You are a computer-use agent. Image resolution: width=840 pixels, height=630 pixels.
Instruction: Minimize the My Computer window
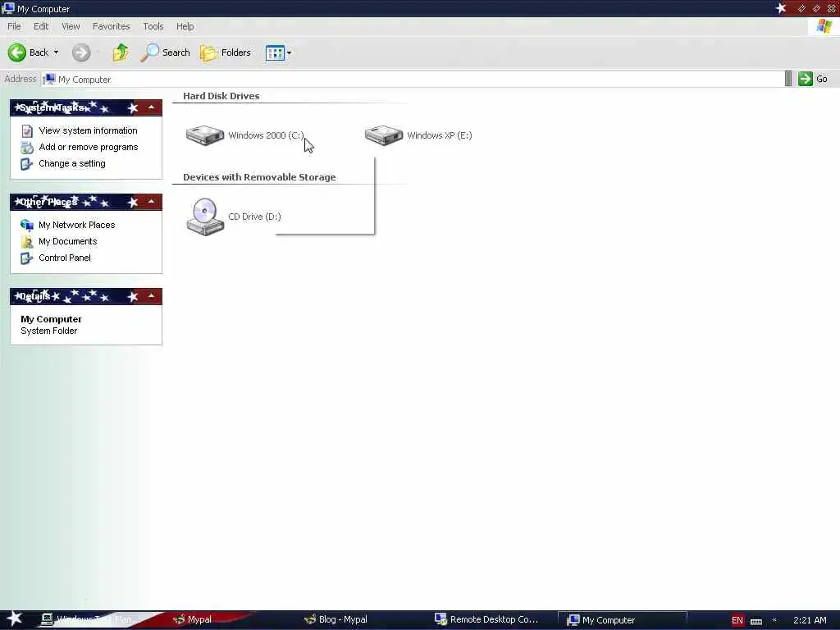tap(801, 8)
